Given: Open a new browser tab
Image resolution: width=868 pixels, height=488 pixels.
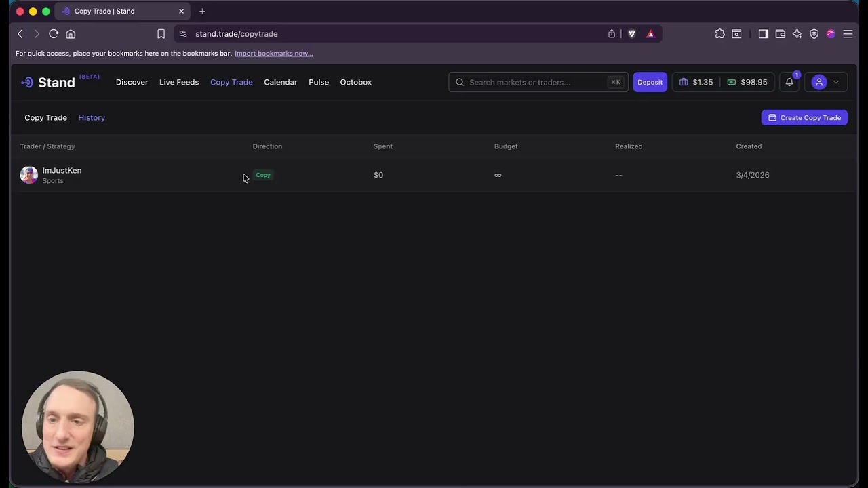Looking at the screenshot, I should click(202, 12).
